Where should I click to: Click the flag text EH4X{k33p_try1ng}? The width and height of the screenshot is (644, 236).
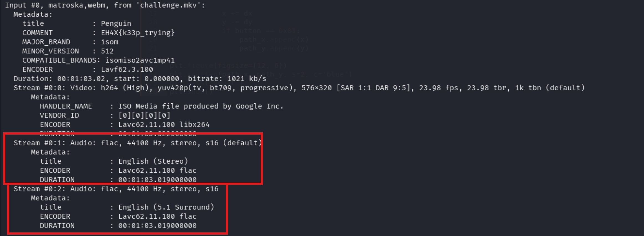(x=138, y=33)
